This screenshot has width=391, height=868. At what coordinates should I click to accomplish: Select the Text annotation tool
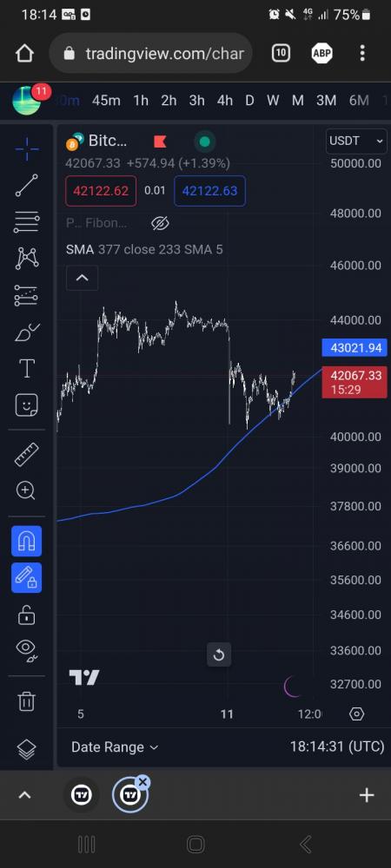point(27,369)
